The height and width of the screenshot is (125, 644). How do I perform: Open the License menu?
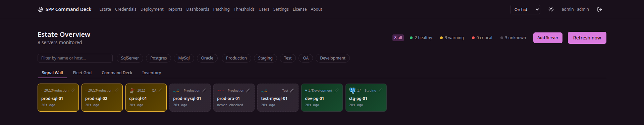(x=300, y=9)
